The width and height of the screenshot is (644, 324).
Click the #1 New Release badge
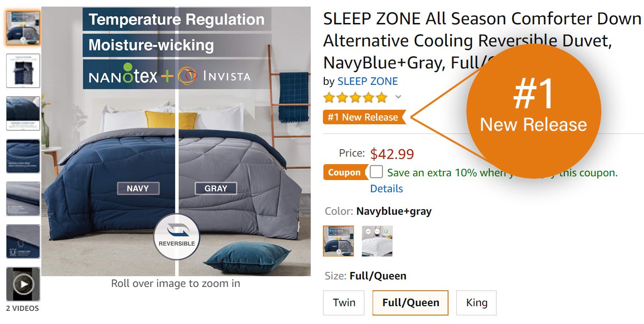(x=364, y=117)
